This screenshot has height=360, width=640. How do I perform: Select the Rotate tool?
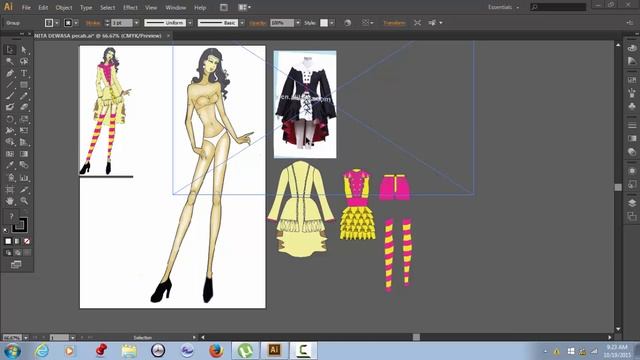[10, 119]
